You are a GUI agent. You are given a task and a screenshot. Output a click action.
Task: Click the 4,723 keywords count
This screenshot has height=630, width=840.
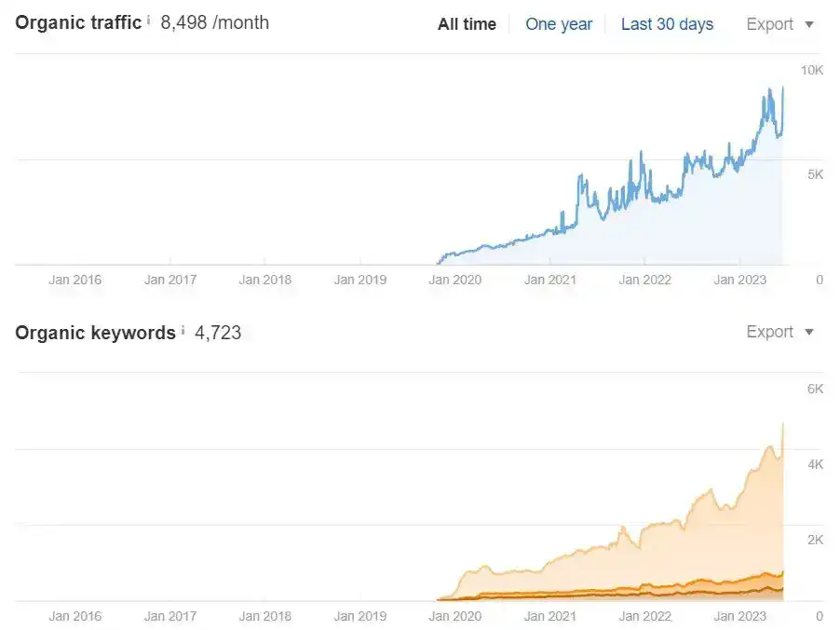pyautogui.click(x=218, y=333)
